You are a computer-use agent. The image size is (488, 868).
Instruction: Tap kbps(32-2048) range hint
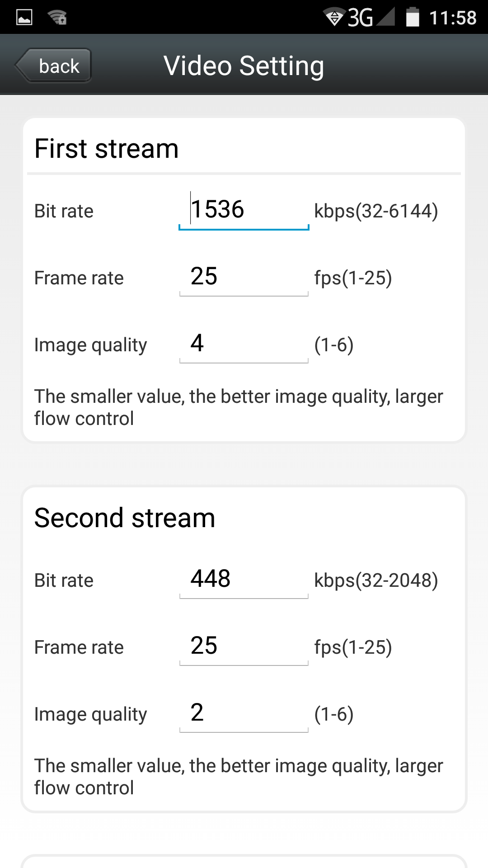tap(376, 580)
